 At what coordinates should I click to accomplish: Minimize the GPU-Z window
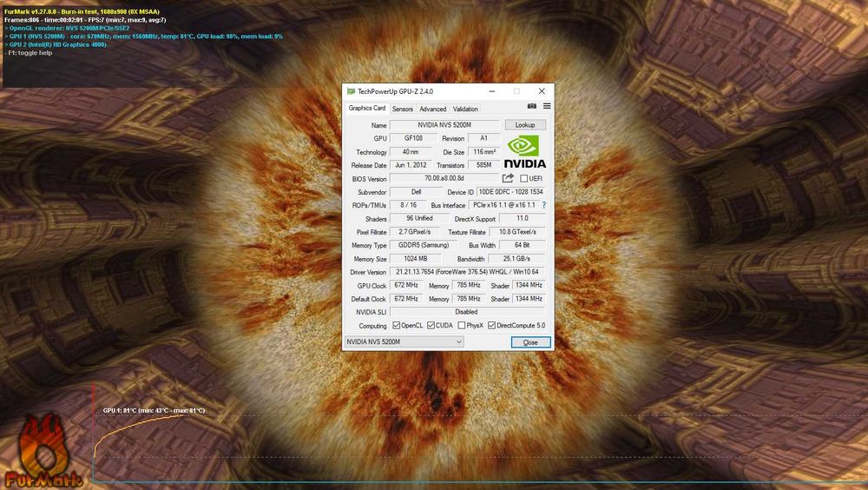(491, 91)
